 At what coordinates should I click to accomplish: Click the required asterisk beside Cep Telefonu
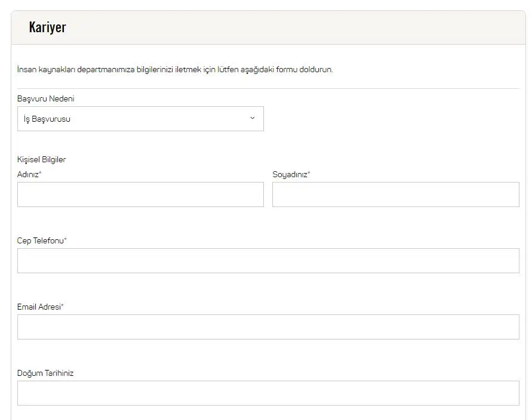point(66,240)
